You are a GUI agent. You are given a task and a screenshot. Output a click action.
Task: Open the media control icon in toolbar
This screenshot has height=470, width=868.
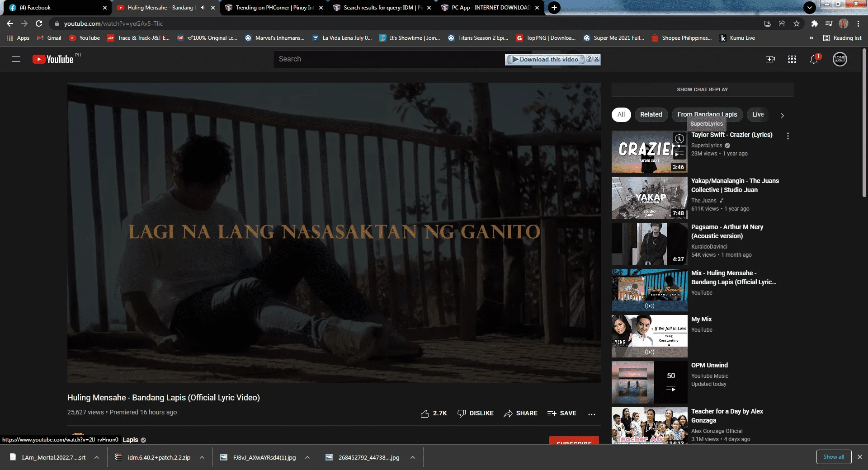click(x=829, y=23)
